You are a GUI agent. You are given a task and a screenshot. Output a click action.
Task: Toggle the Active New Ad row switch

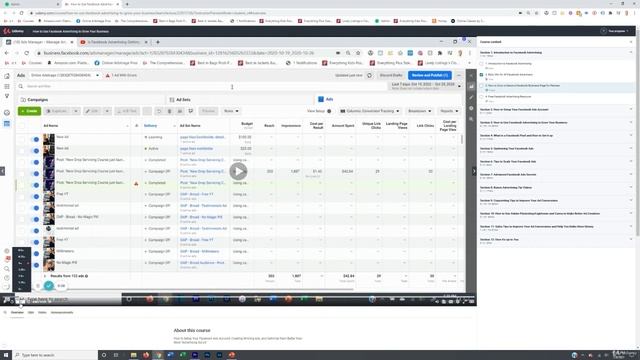click(x=35, y=151)
